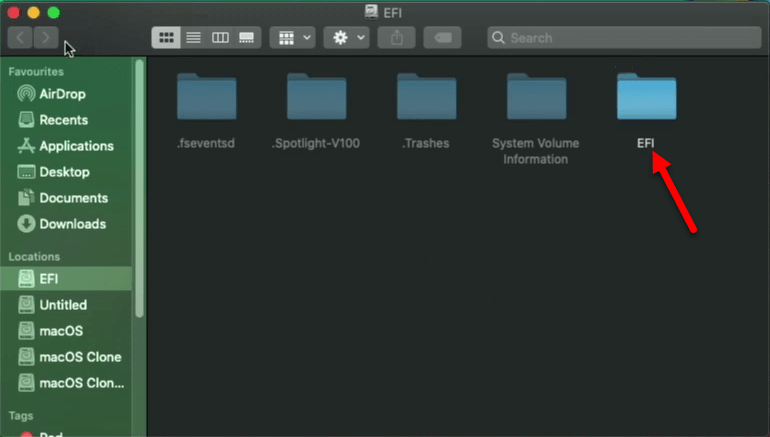This screenshot has width=770, height=437.
Task: Click the Share toolbar button
Action: 397,38
